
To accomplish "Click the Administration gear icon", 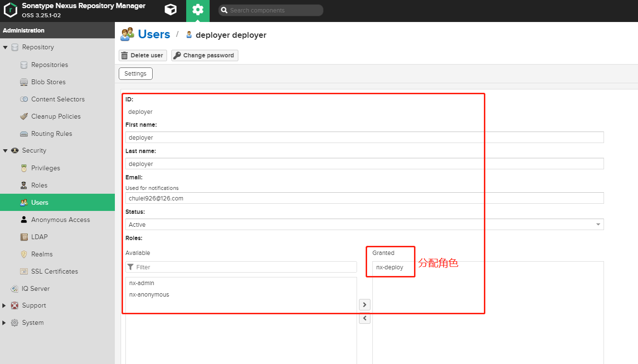I will pyautogui.click(x=198, y=10).
